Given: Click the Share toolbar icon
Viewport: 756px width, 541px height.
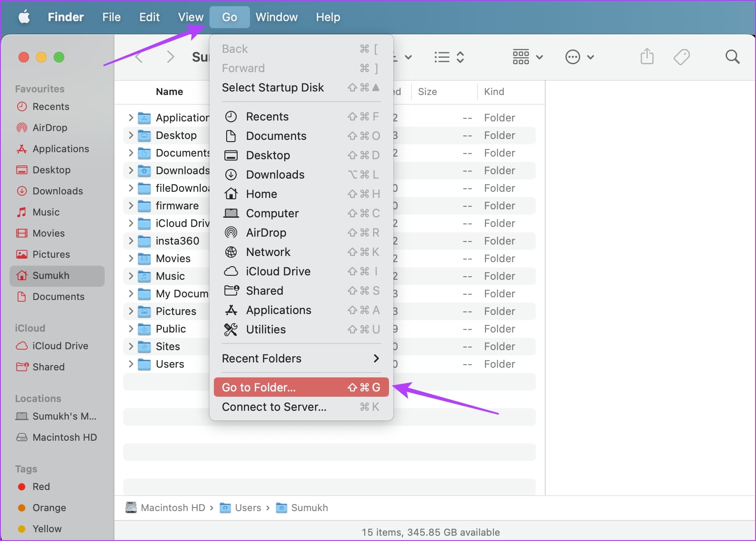Looking at the screenshot, I should coord(647,57).
